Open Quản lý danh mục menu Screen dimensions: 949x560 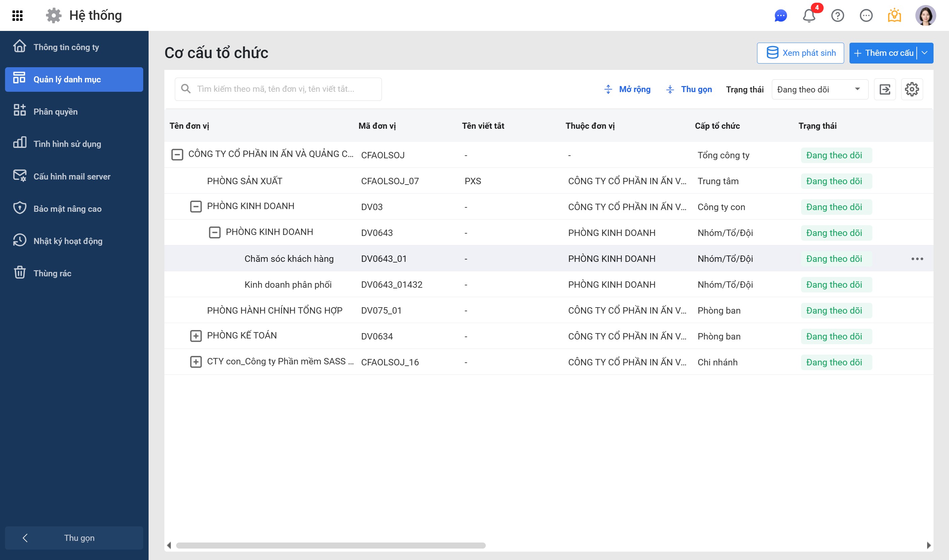[74, 79]
